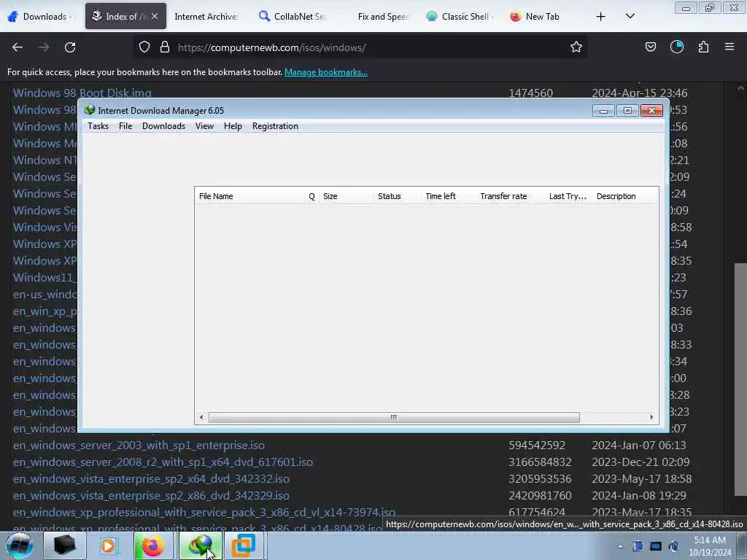Open a new Firefox tab with plus
This screenshot has width=747, height=560.
click(601, 17)
